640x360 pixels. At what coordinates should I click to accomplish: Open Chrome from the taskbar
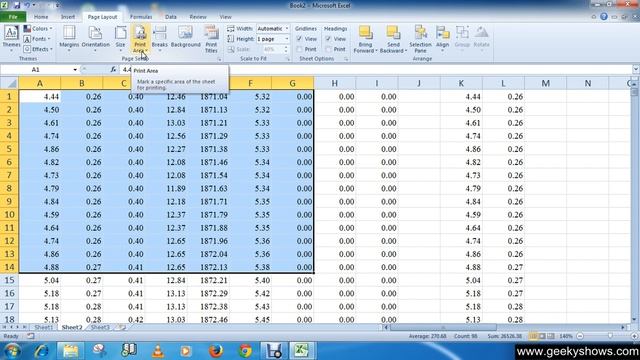tap(245, 351)
